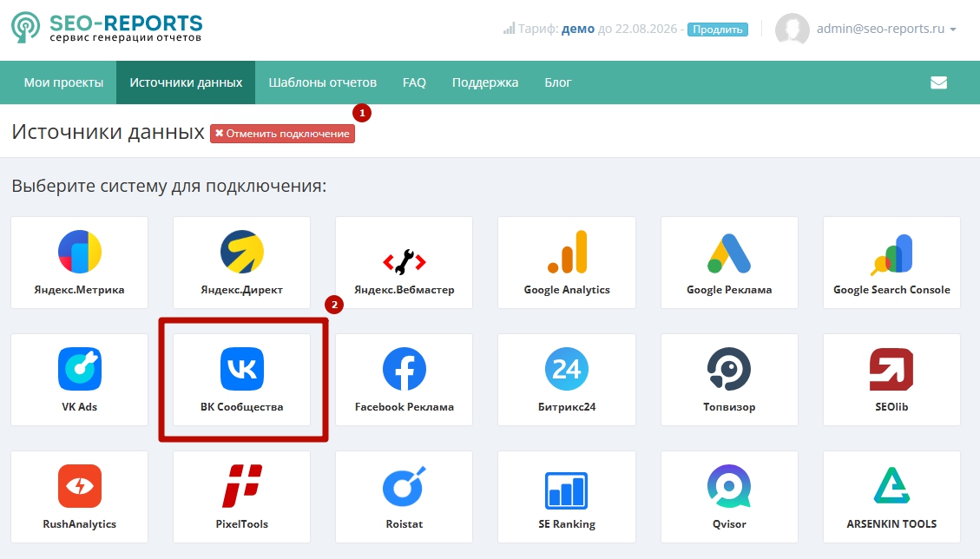Click the Топвизор label text
The width and height of the screenshot is (980, 559).
coord(729,406)
